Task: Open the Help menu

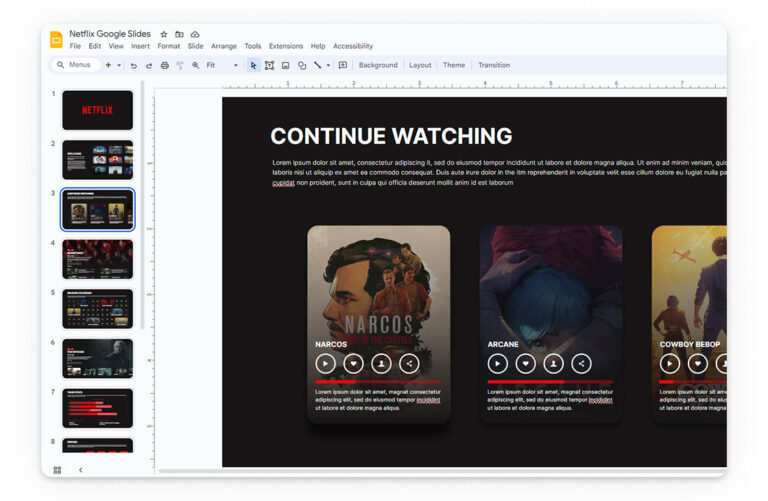Action: pyautogui.click(x=318, y=46)
